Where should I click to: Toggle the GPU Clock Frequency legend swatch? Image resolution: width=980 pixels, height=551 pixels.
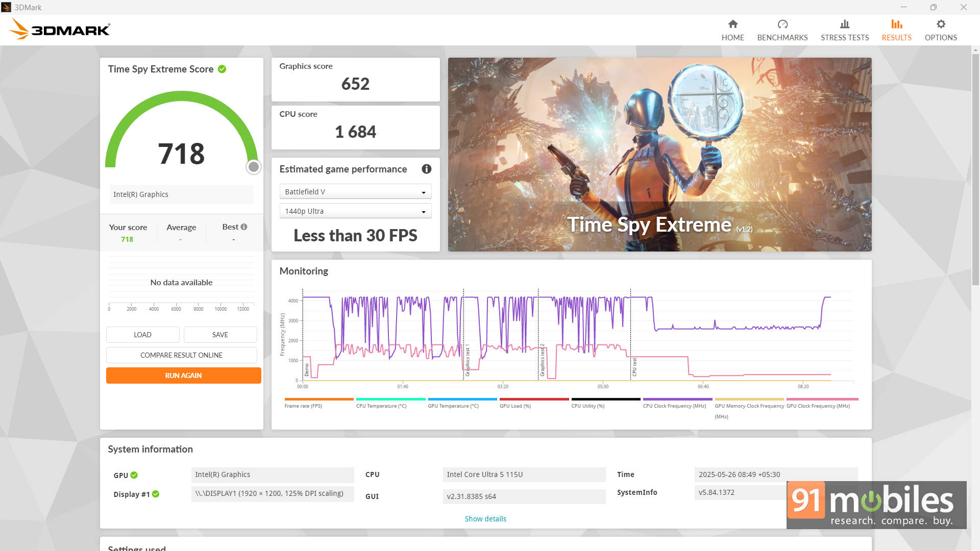822,399
